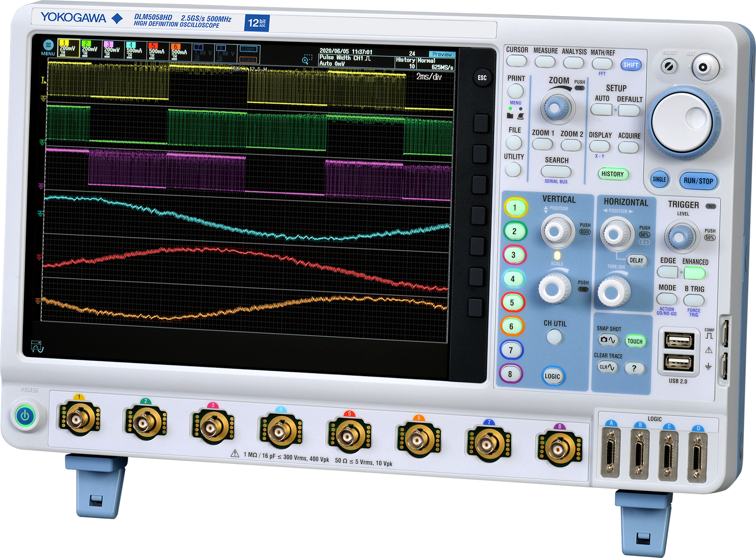756x558 pixels.
Task: Click the large jog shuttle dial
Action: point(685,122)
